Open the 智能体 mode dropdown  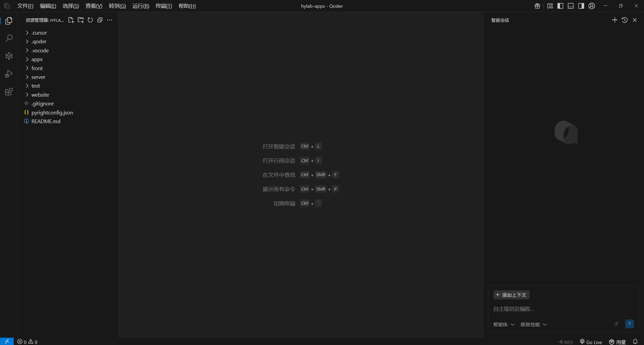[503, 324]
